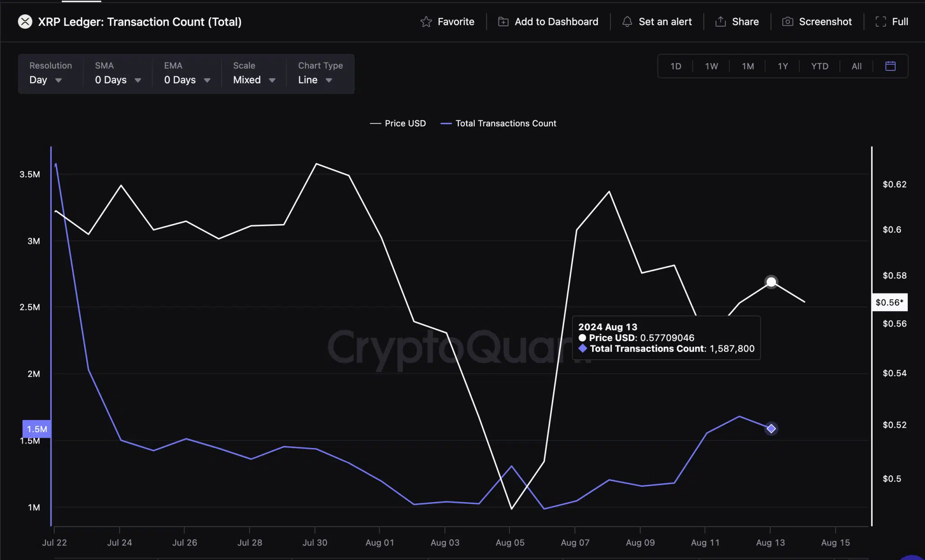This screenshot has height=560, width=925.
Task: Select the 1Y resolution tab
Action: click(782, 65)
